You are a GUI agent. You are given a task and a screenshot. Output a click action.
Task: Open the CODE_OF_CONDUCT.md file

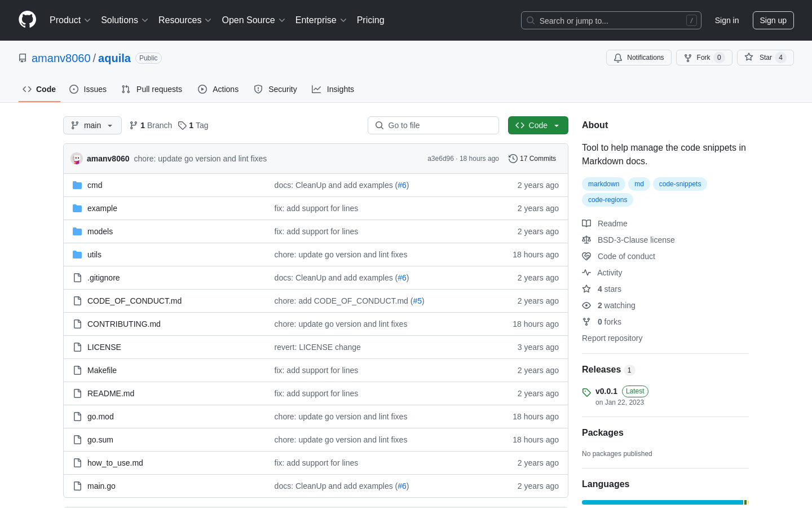[134, 301]
